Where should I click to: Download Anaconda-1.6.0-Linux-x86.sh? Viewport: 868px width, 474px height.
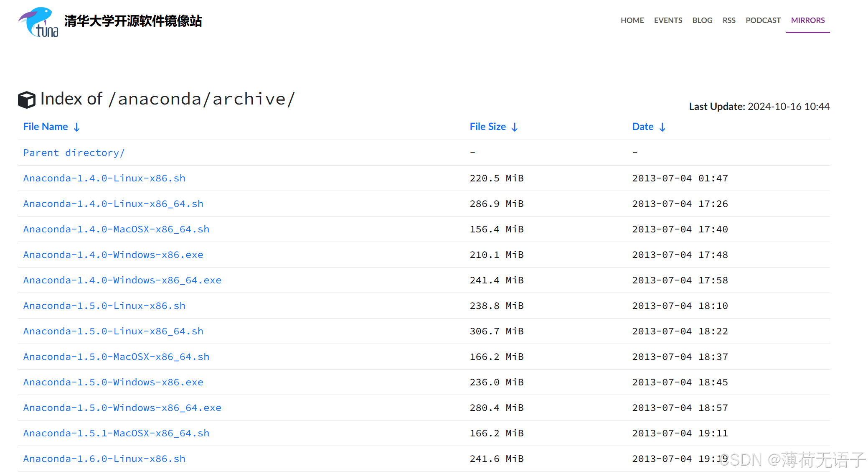[104, 459]
